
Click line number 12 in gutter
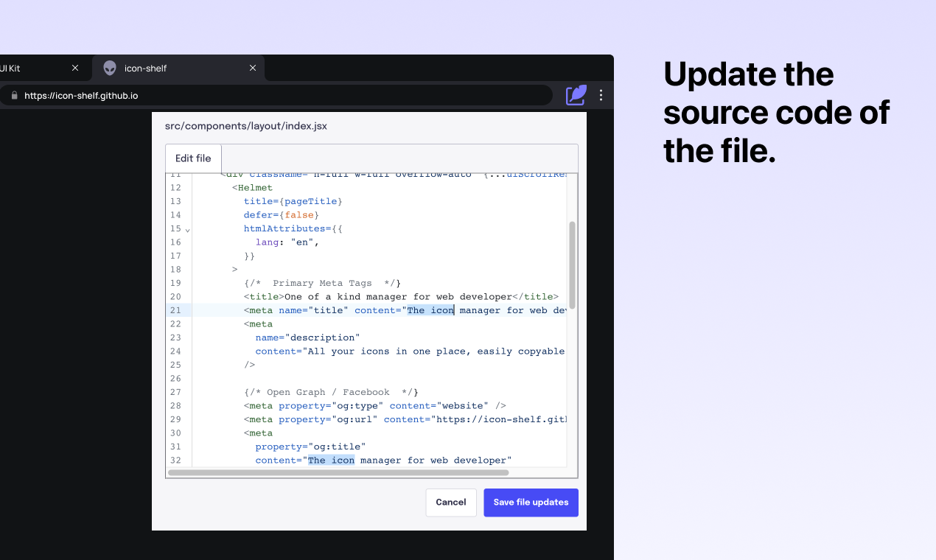pyautogui.click(x=175, y=188)
